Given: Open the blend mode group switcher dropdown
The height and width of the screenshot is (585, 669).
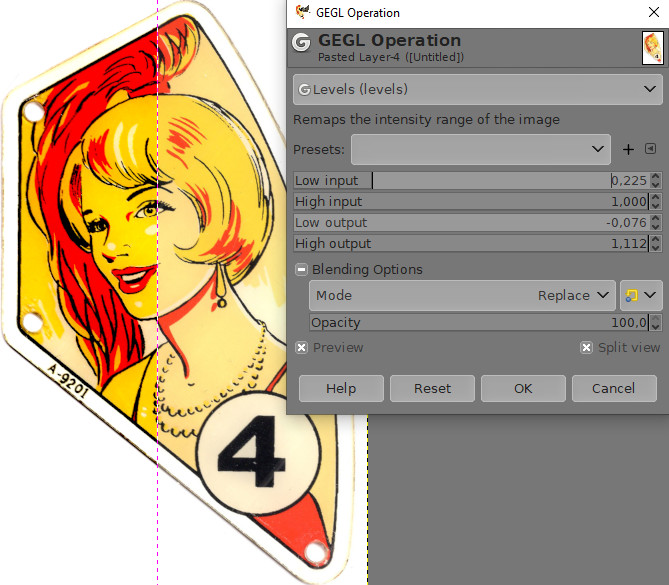Looking at the screenshot, I should tap(641, 295).
